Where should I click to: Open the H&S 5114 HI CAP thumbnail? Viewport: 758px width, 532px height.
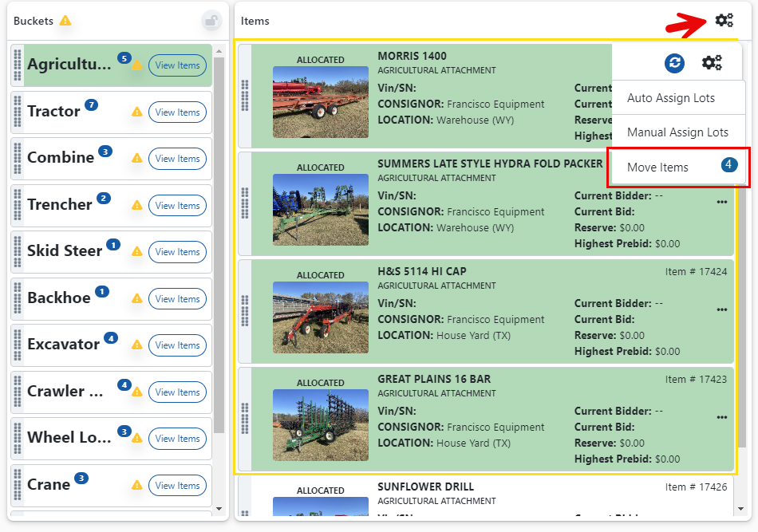click(321, 317)
